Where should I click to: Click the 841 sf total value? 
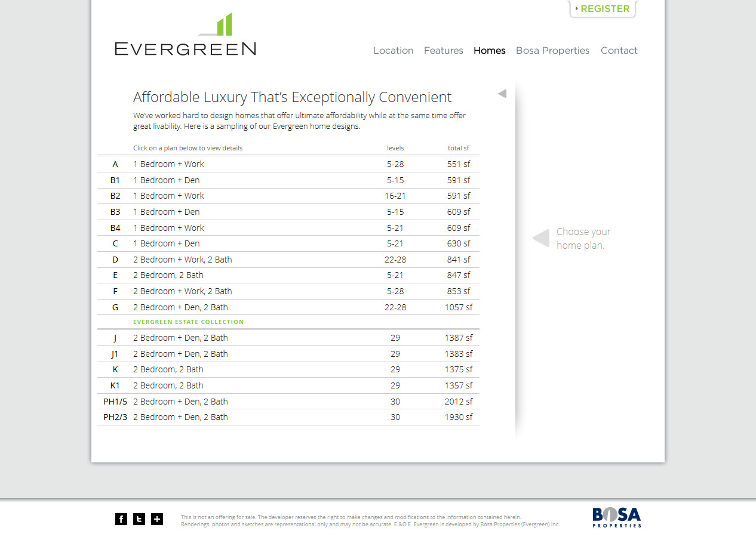click(x=459, y=260)
